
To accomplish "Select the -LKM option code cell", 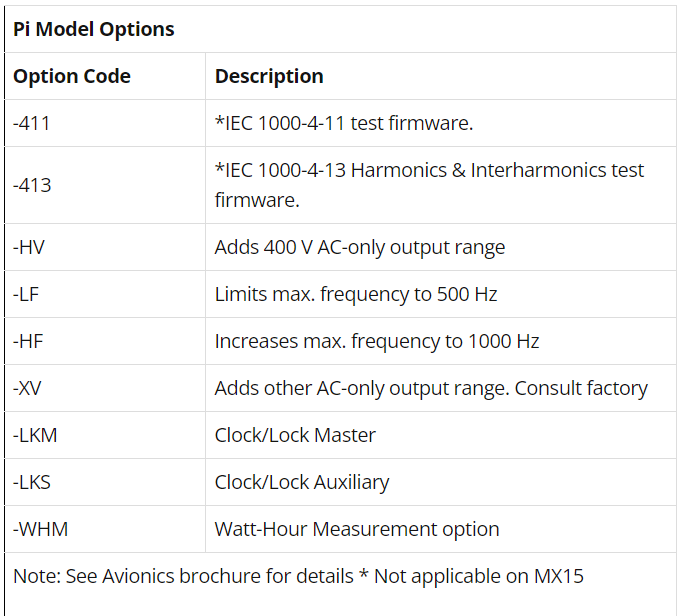I will click(x=34, y=435).
